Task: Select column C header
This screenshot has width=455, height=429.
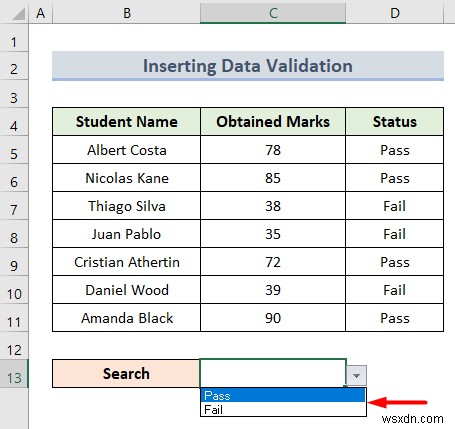Action: (x=273, y=13)
